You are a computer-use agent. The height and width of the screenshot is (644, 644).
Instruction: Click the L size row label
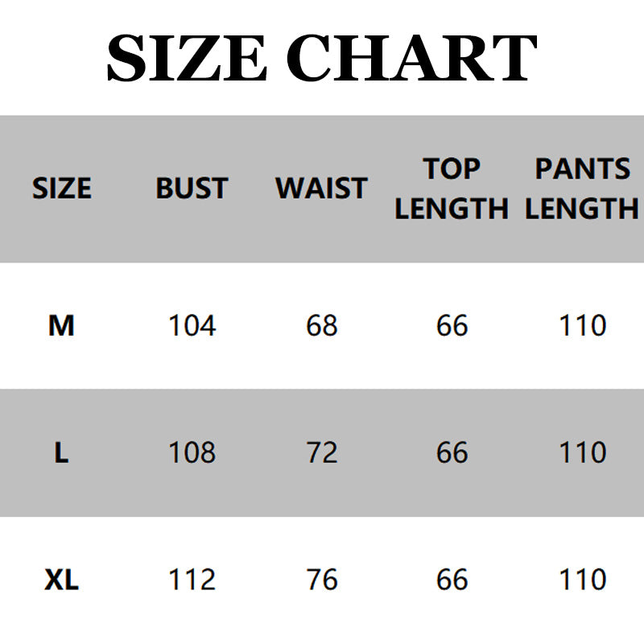(x=62, y=453)
